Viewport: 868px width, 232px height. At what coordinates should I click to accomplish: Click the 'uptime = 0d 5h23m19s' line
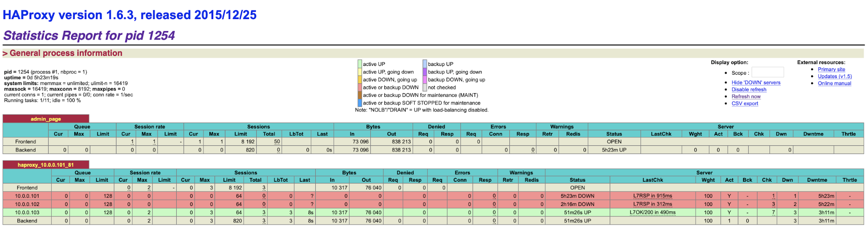pos(31,78)
